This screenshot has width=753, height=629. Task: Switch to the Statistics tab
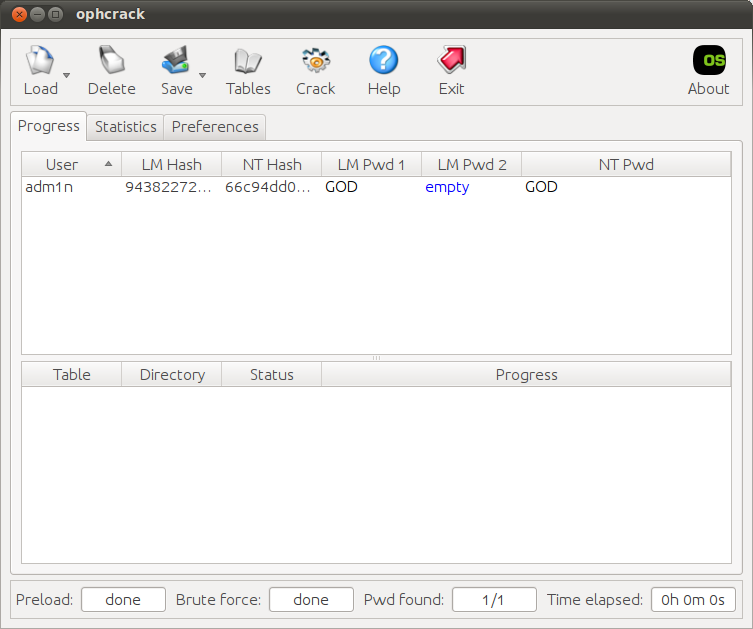pyautogui.click(x=126, y=127)
